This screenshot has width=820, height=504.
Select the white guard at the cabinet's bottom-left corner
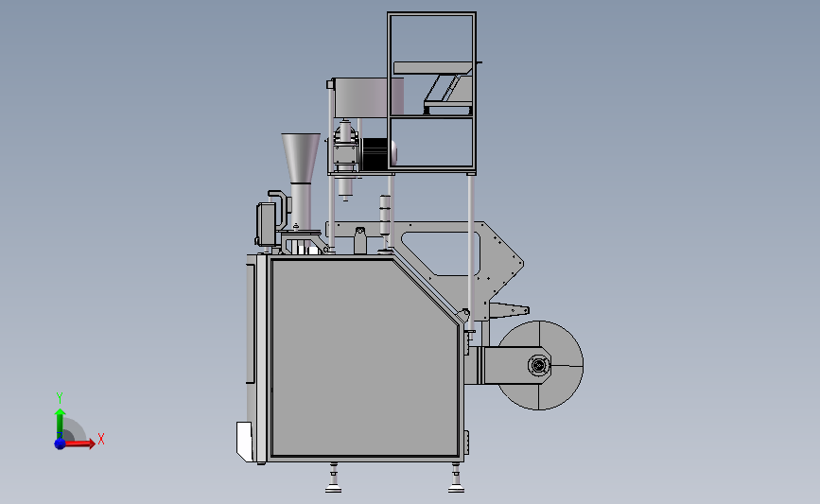[x=244, y=442]
